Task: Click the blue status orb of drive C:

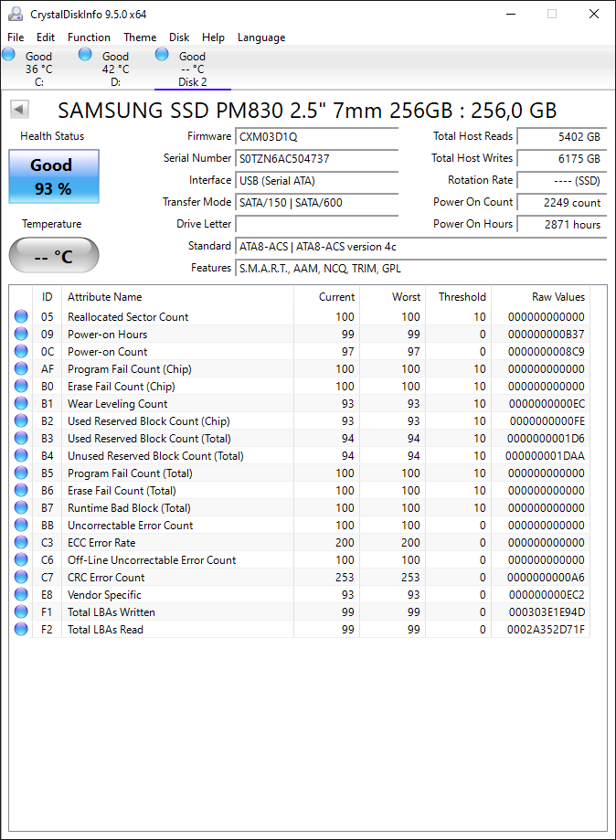Action: point(8,54)
